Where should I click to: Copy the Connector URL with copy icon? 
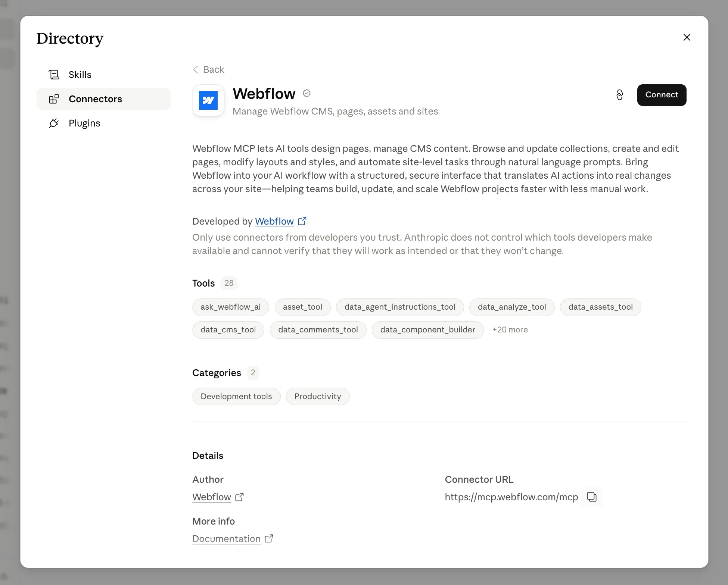592,497
